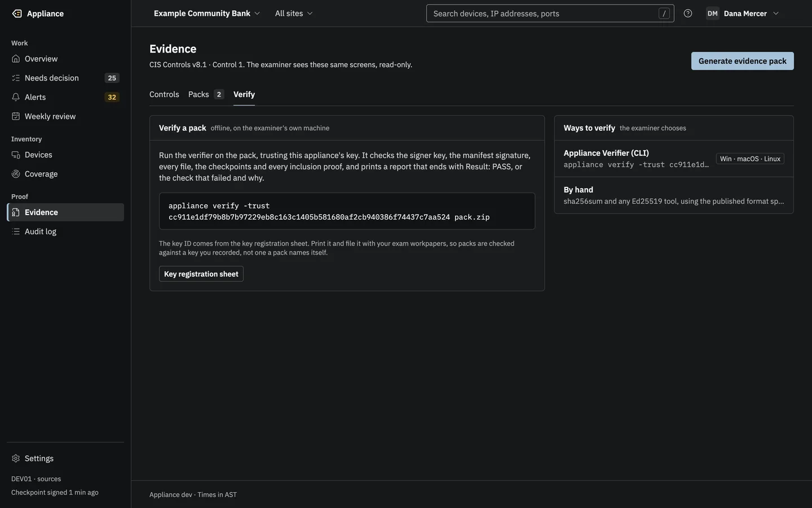Click the 25 badge on Needs decision
The height and width of the screenshot is (508, 812).
pyautogui.click(x=112, y=78)
